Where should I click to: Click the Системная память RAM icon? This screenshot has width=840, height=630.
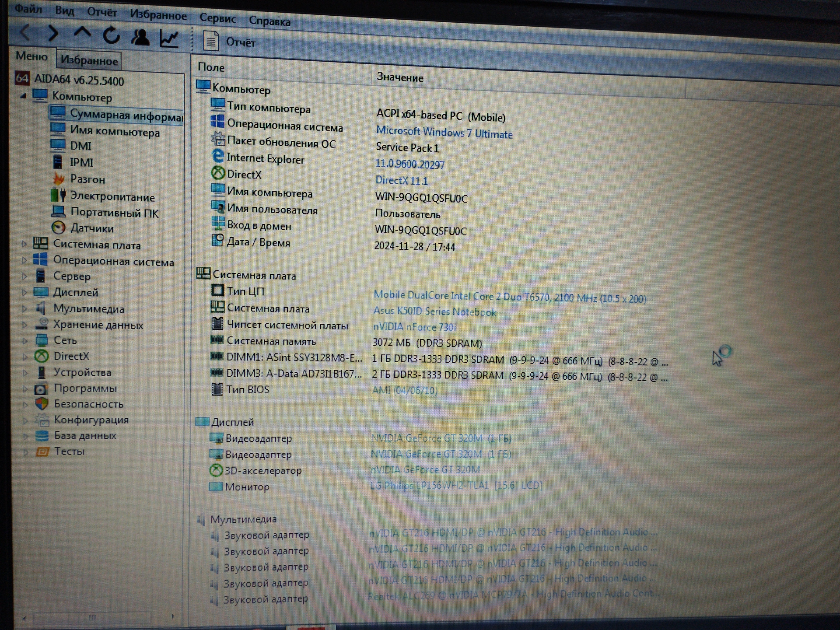pyautogui.click(x=217, y=339)
